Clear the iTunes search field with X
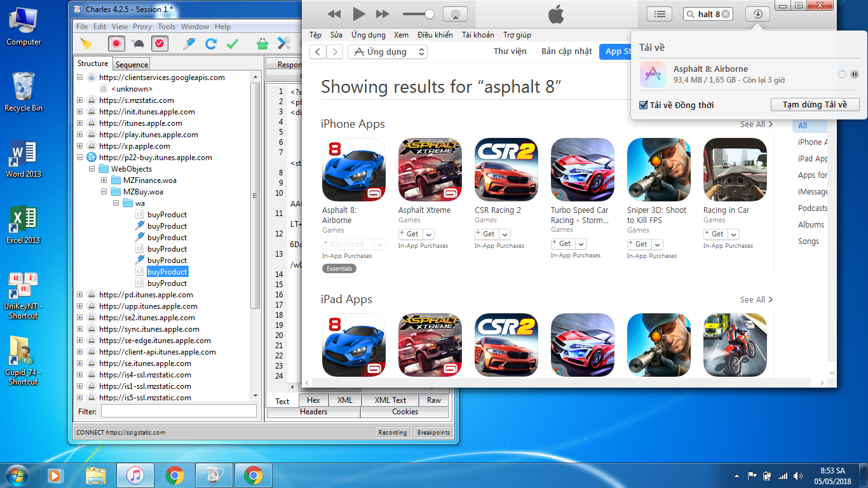868x488 pixels. tap(726, 14)
